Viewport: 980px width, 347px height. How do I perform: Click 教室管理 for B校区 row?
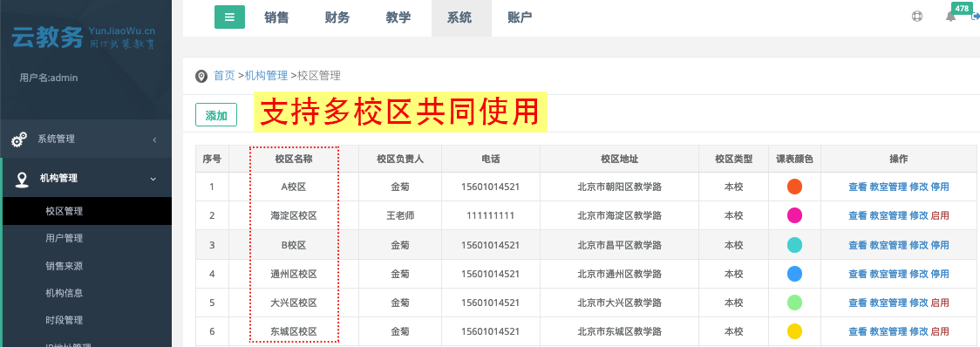tap(888, 245)
